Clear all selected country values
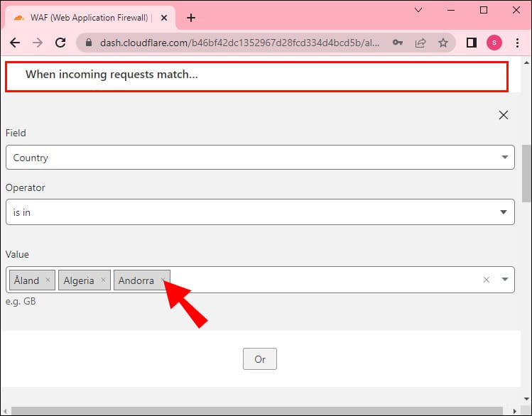Image resolution: width=532 pixels, height=416 pixels. click(x=487, y=280)
